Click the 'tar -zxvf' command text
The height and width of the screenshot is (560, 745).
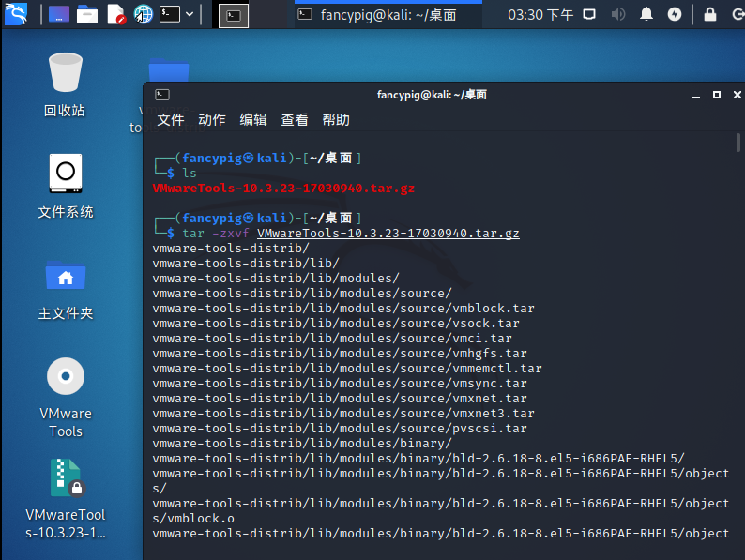216,234
